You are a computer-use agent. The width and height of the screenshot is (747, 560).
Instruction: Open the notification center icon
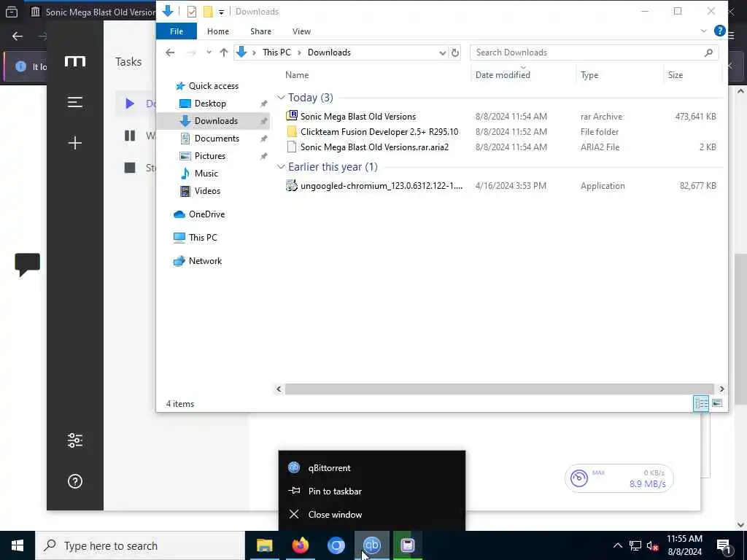[724, 545]
